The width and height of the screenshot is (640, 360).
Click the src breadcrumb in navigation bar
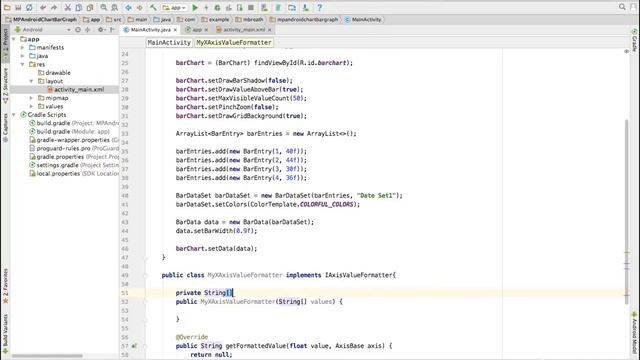(114, 20)
